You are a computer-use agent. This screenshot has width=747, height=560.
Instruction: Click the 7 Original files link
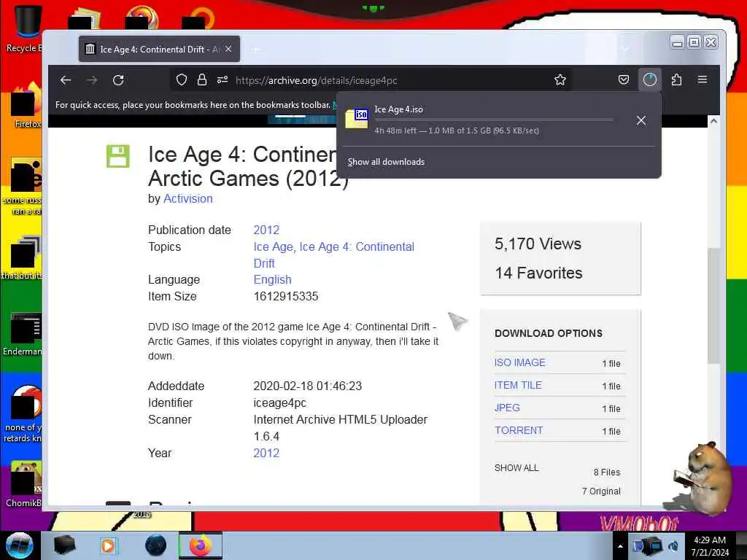[601, 491]
